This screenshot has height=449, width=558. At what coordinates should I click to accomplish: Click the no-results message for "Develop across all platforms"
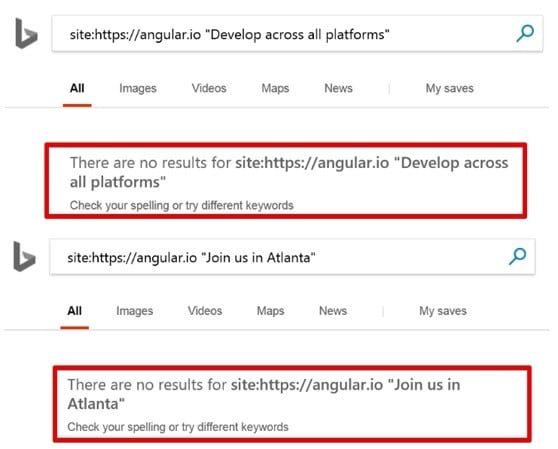point(289,172)
